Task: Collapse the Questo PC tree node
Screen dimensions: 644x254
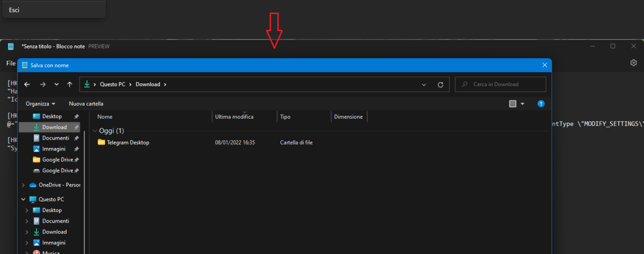Action: coord(23,199)
